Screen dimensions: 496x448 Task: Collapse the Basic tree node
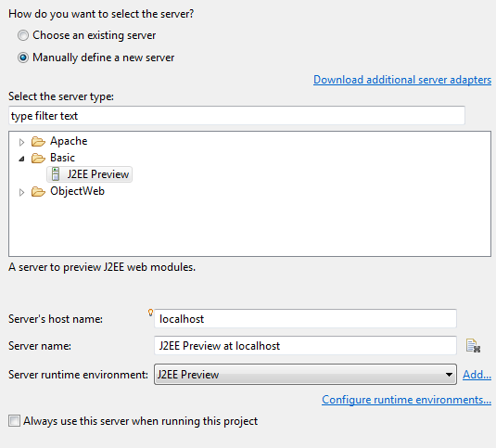click(21, 159)
